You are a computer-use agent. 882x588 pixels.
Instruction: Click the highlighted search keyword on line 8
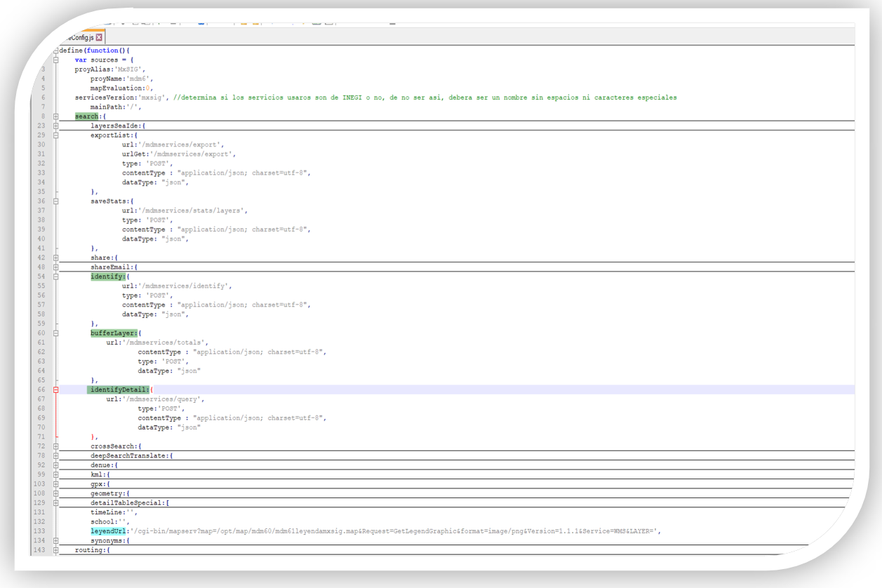87,116
